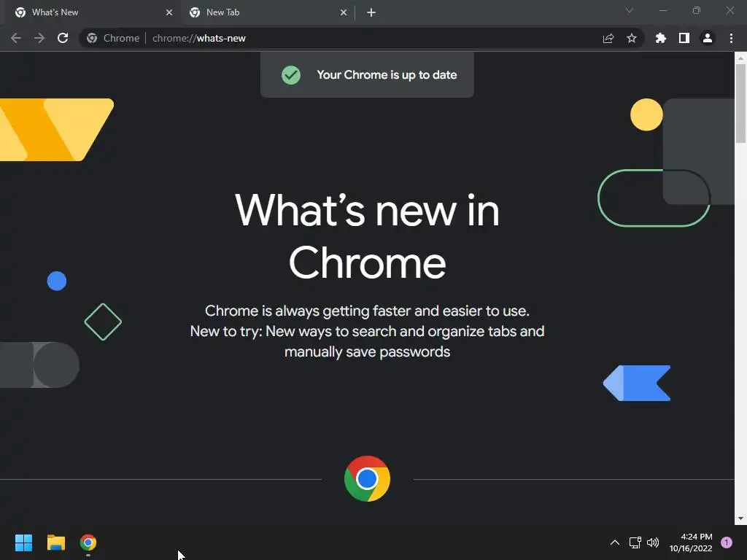Open File Explorer from the taskbar
This screenshot has width=747, height=560.
55,542
